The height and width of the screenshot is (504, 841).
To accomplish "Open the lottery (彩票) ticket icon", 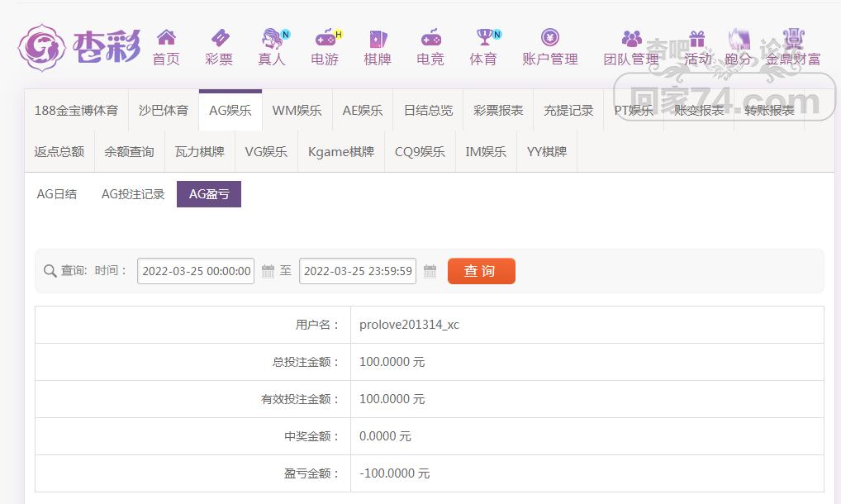I will [x=219, y=38].
